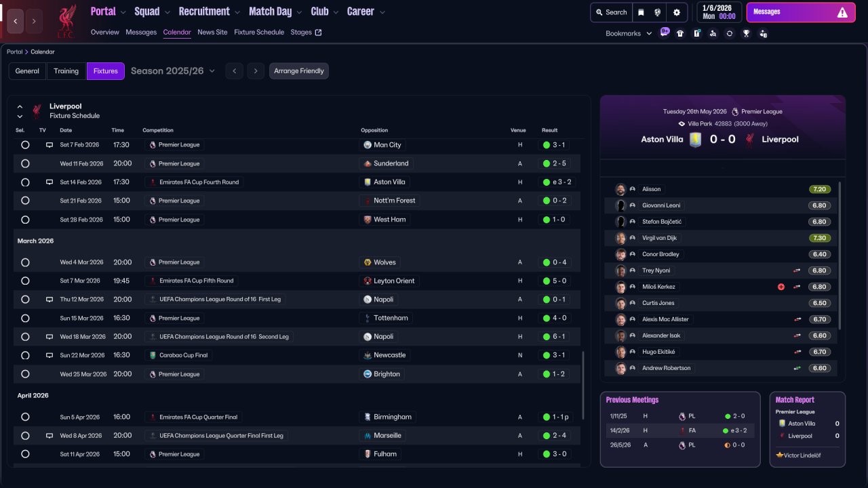Expand the Match Day menu chevron
The width and height of the screenshot is (868, 488).
(x=299, y=12)
